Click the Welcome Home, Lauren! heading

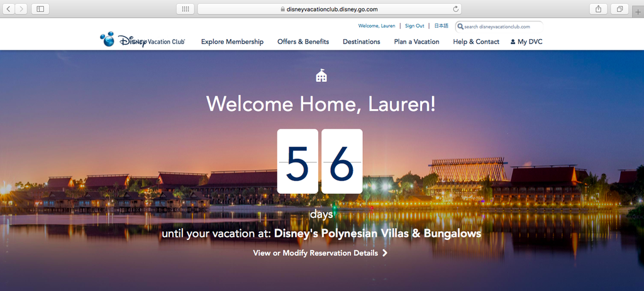(321, 104)
